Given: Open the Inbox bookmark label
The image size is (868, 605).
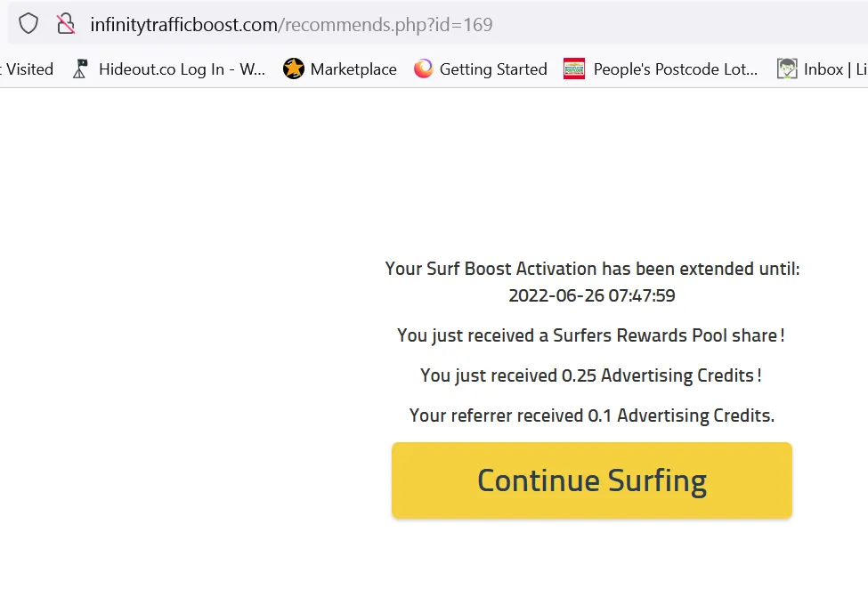Looking at the screenshot, I should pos(835,69).
